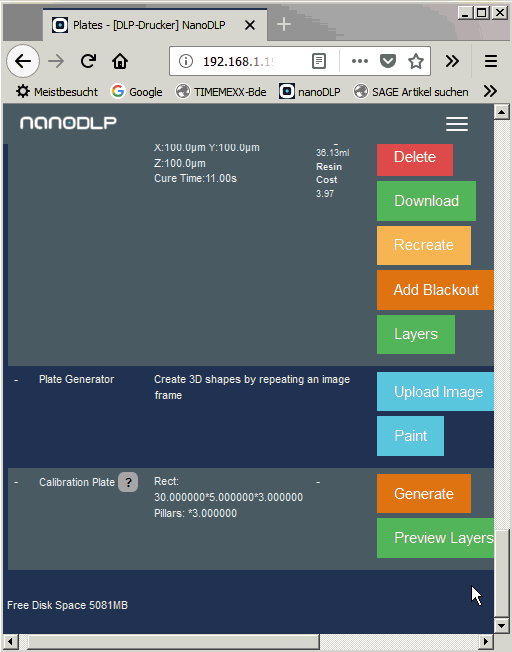Toggle reader view icon in address bar
Viewport: 512px width, 652px height.
coord(319,62)
